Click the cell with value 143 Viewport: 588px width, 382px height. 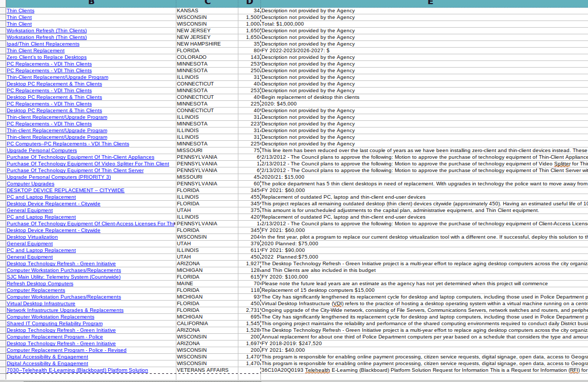249,57
